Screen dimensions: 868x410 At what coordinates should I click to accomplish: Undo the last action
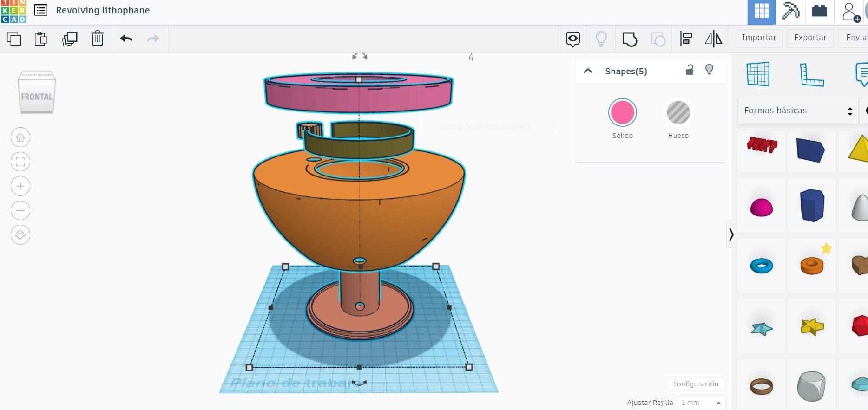click(x=126, y=39)
